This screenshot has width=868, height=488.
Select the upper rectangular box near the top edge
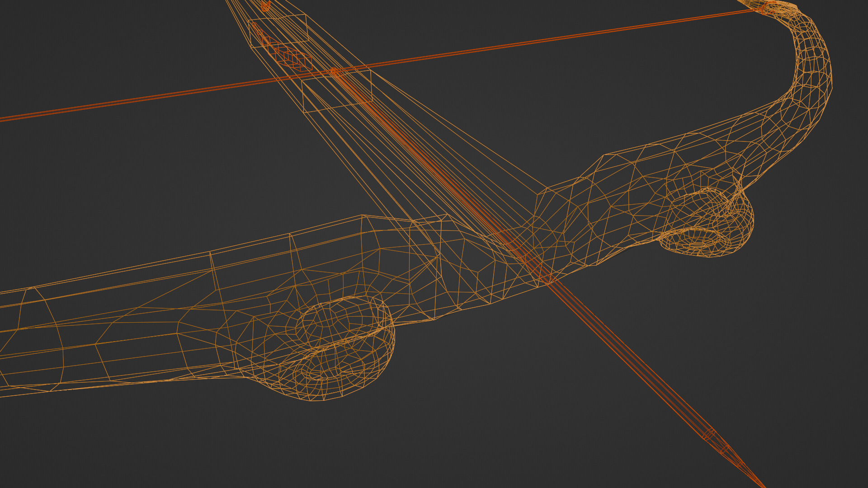tap(278, 30)
